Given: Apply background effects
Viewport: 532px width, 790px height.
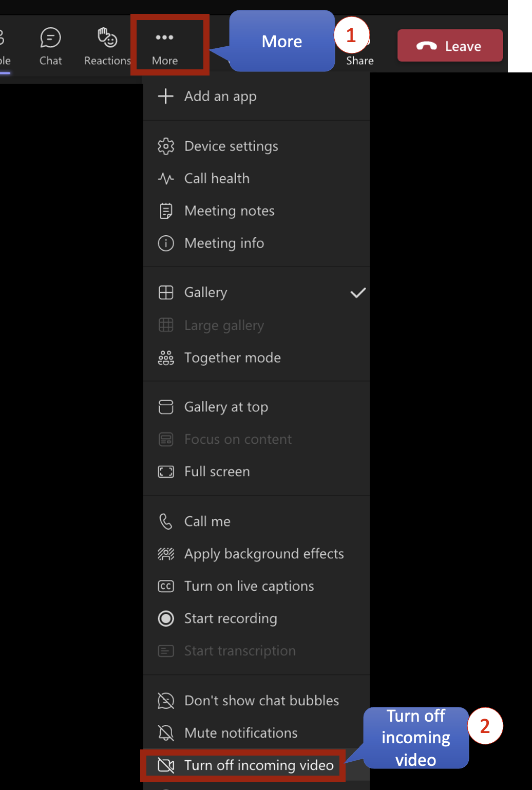Looking at the screenshot, I should (264, 554).
